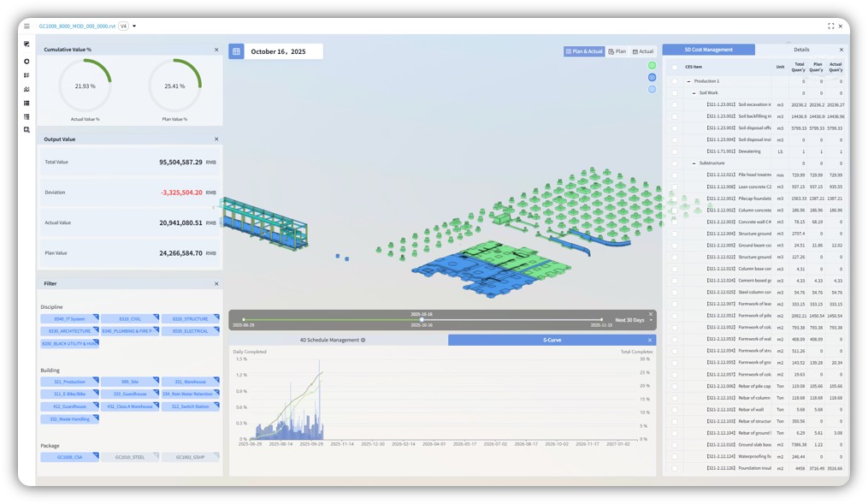Open the V4 version dropdown arrow
The width and height of the screenshot is (868, 504).
134,27
